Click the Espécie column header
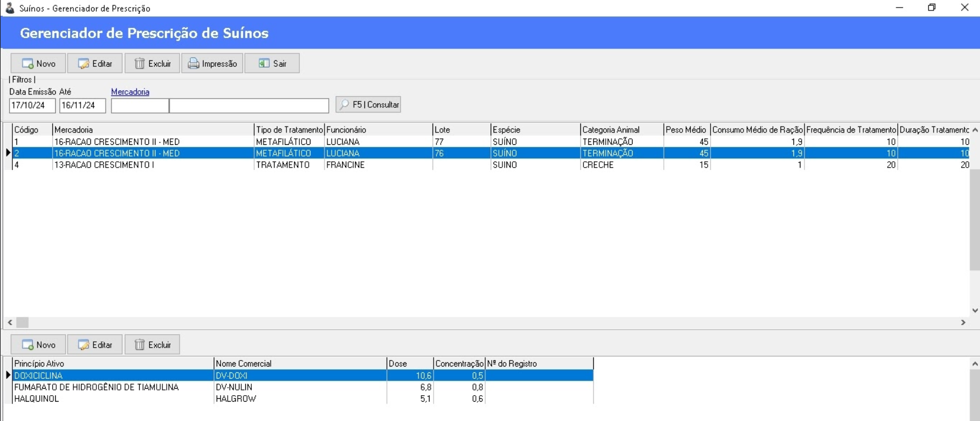980x421 pixels. [536, 130]
